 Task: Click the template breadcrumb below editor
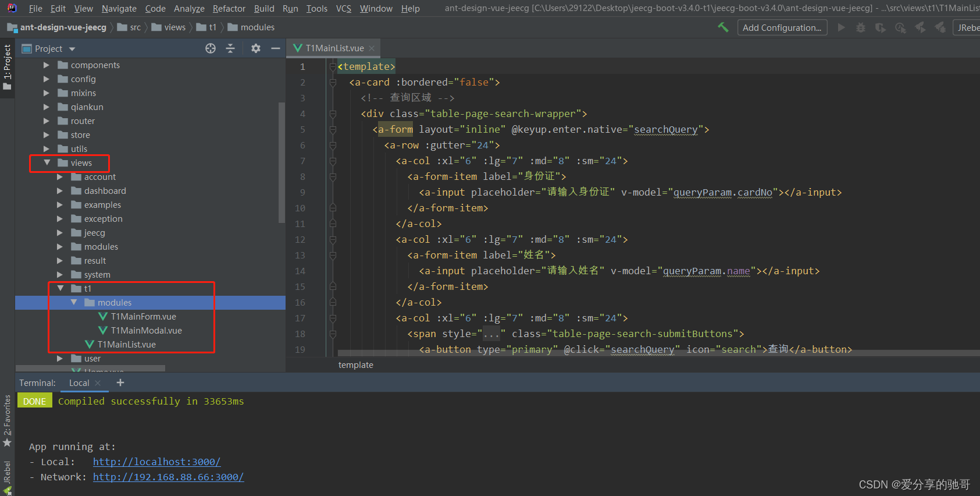click(356, 365)
